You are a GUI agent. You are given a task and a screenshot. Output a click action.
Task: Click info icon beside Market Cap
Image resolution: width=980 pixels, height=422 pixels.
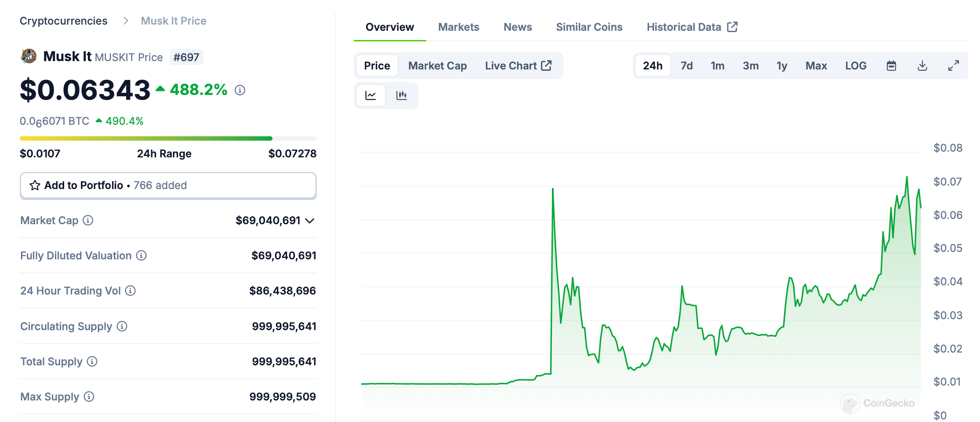tap(88, 220)
